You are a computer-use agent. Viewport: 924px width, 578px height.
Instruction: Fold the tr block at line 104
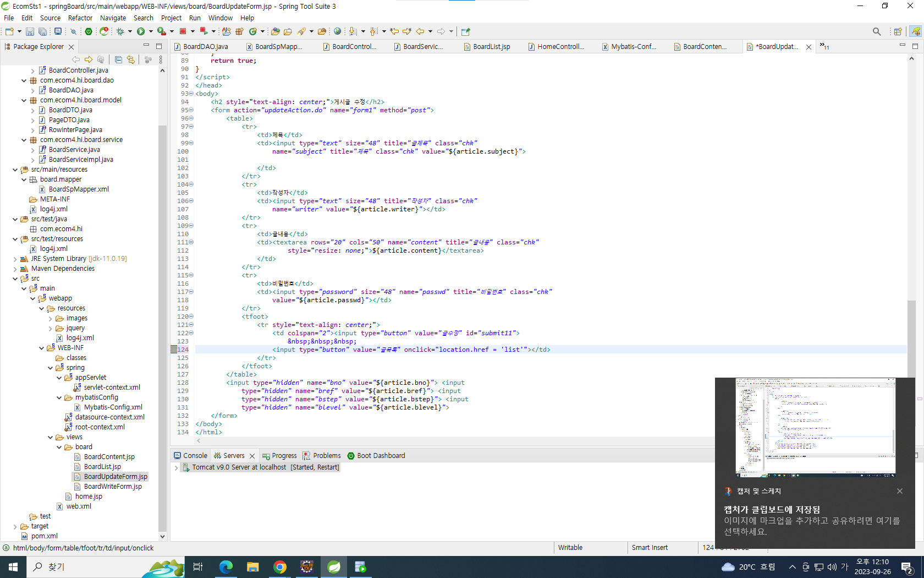[191, 184]
